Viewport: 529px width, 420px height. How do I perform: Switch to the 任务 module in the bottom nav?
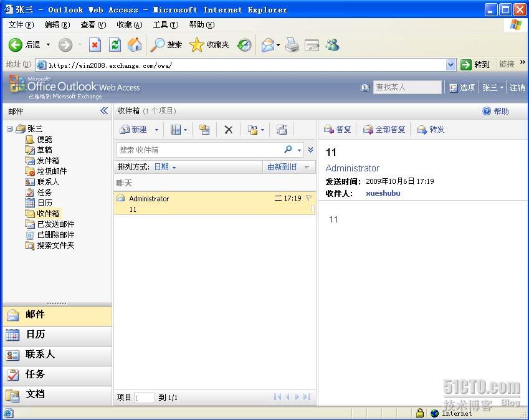pyautogui.click(x=57, y=375)
